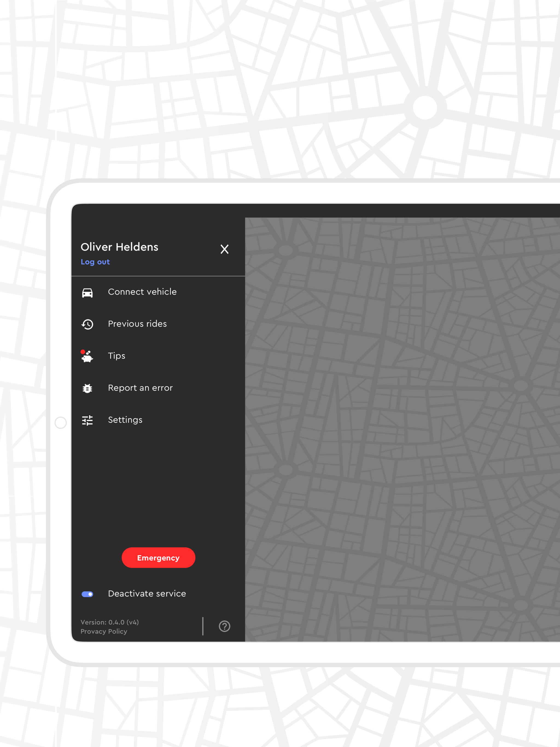
Task: Click the history clock icon for Previous rides
Action: (x=87, y=324)
